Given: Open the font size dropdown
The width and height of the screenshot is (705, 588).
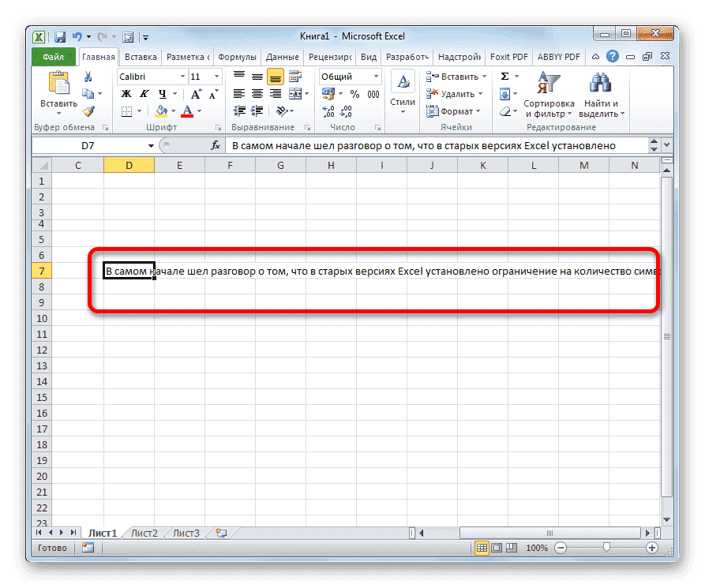Looking at the screenshot, I should tap(216, 76).
